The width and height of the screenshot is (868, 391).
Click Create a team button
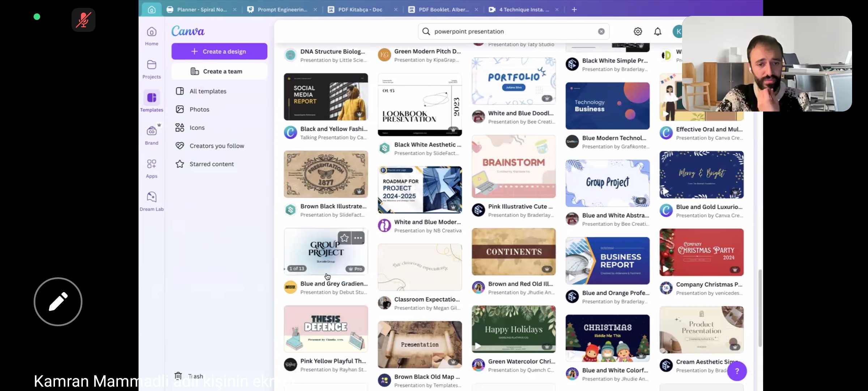[x=219, y=71]
